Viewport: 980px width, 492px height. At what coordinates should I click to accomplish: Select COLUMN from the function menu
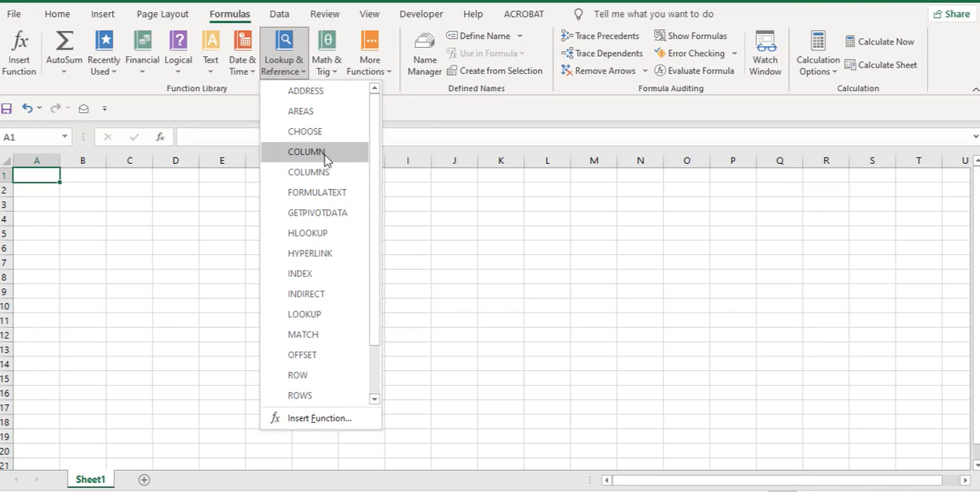[x=315, y=152]
